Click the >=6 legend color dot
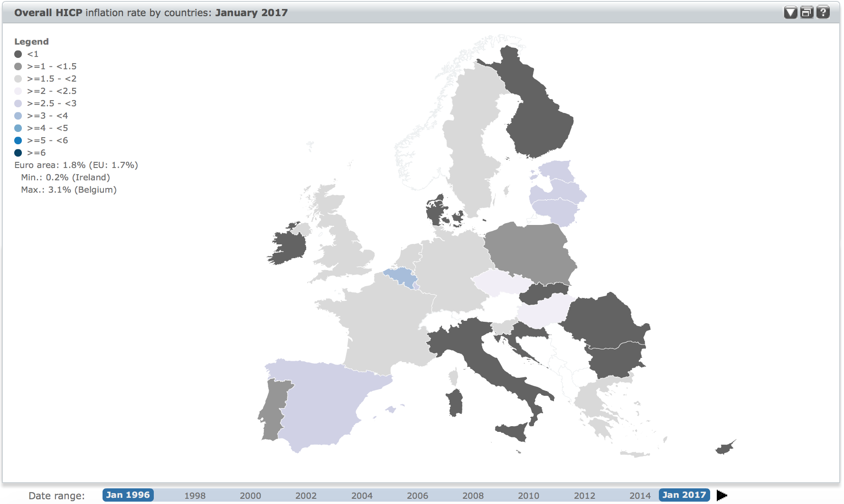The height and width of the screenshot is (504, 844). click(x=18, y=153)
